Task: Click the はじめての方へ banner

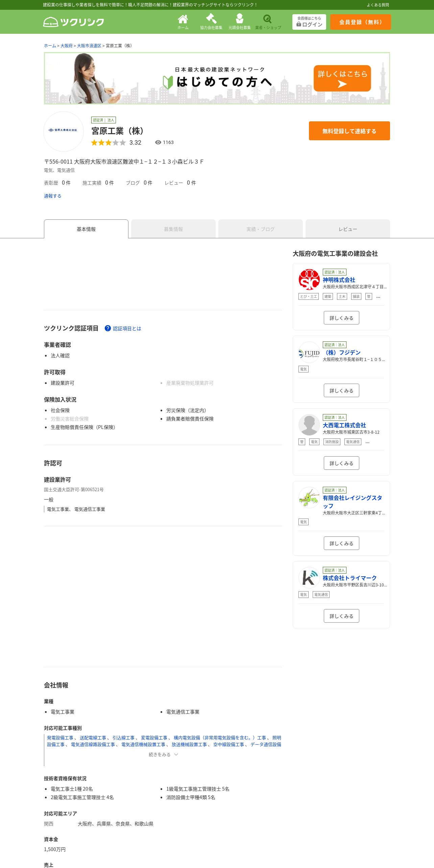Action: 217,78
